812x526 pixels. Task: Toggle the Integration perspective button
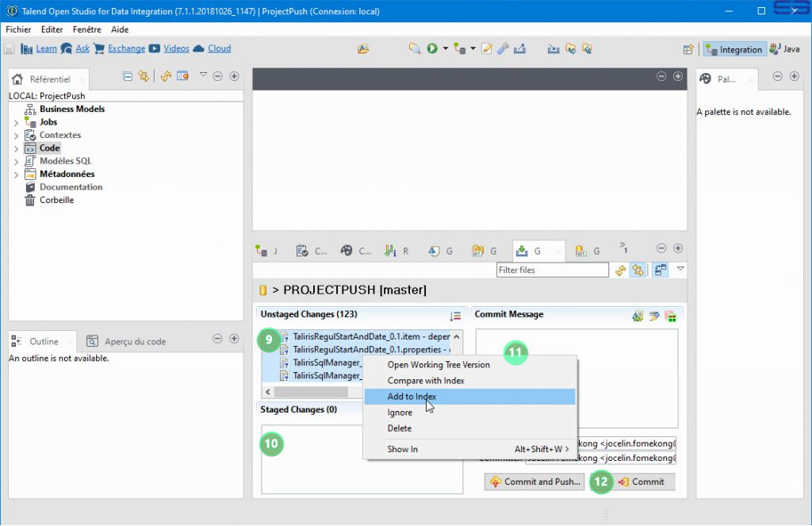(734, 49)
